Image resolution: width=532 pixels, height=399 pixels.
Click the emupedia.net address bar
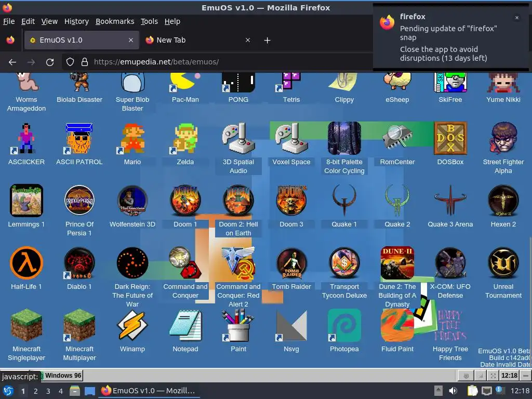tap(217, 62)
